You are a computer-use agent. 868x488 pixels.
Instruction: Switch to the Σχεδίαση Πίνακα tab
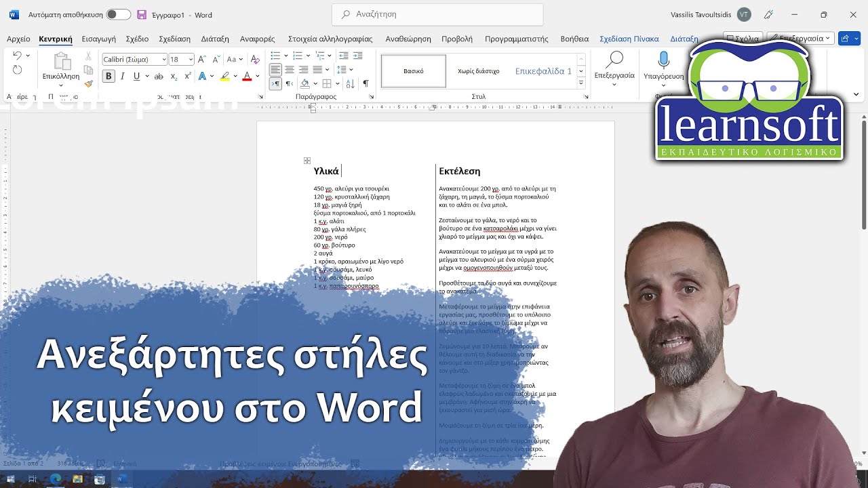(629, 39)
